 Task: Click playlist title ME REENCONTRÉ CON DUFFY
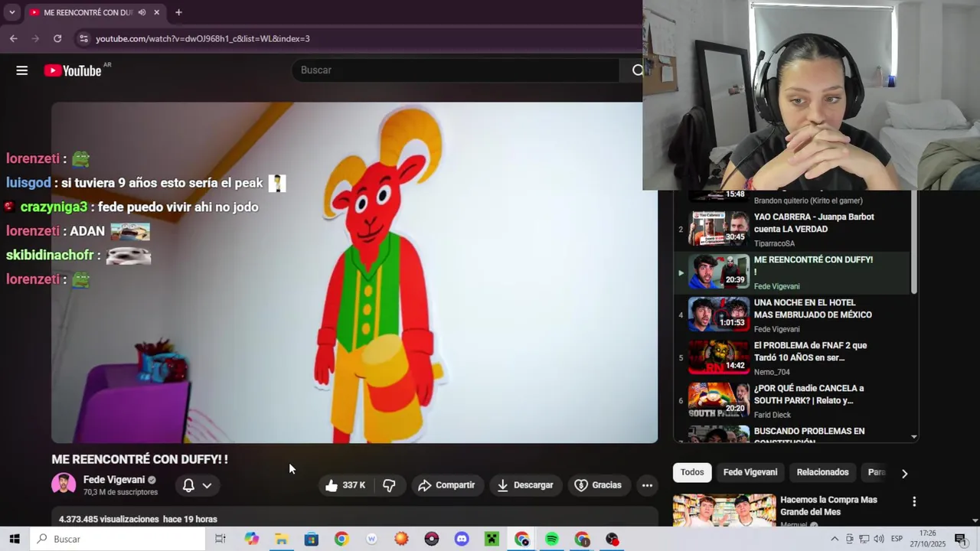[x=813, y=266]
